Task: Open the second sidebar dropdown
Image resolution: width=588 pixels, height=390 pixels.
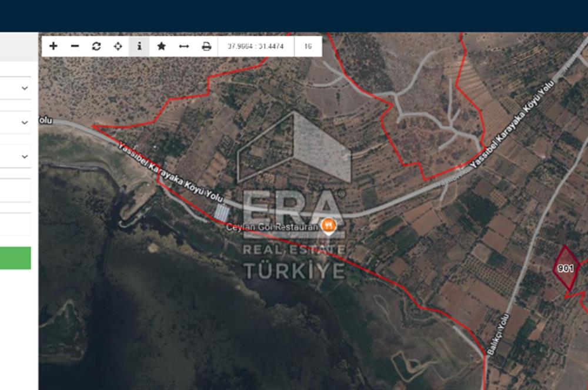Action: (x=16, y=122)
